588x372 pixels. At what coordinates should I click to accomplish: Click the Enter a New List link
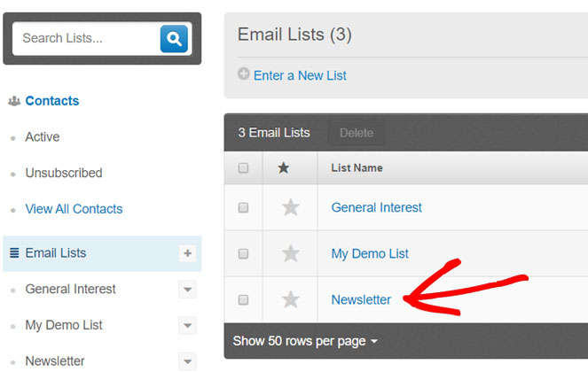[300, 75]
